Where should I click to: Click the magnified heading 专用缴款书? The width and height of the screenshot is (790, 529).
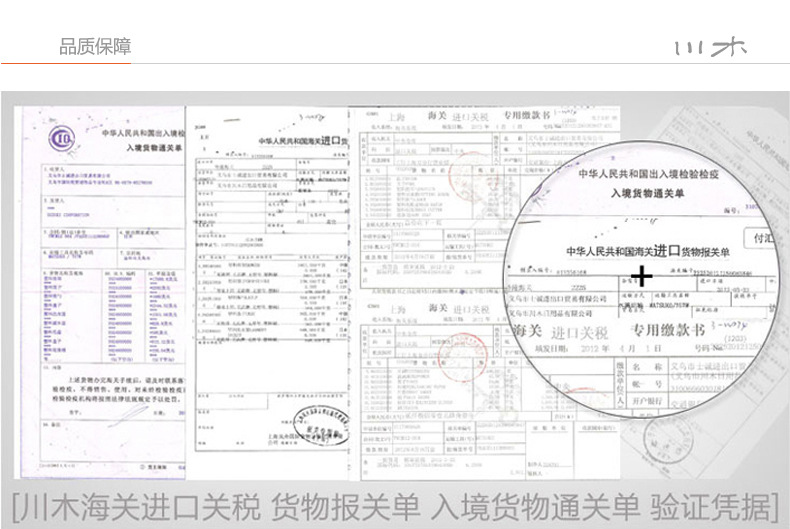[669, 330]
